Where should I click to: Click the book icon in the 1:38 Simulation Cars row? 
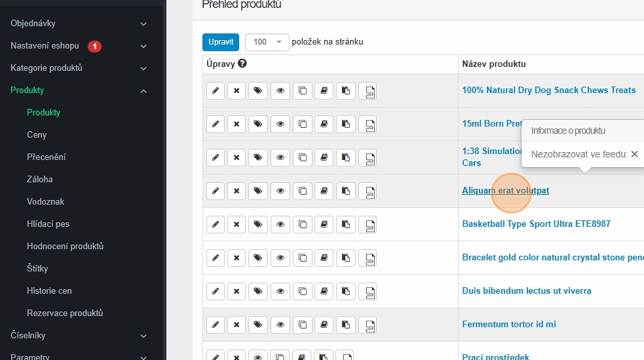pos(324,157)
